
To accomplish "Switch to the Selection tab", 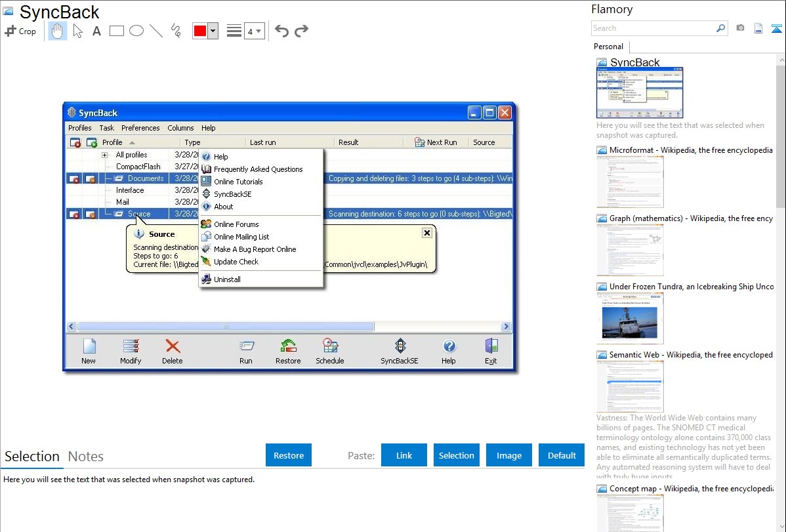I will point(32,457).
